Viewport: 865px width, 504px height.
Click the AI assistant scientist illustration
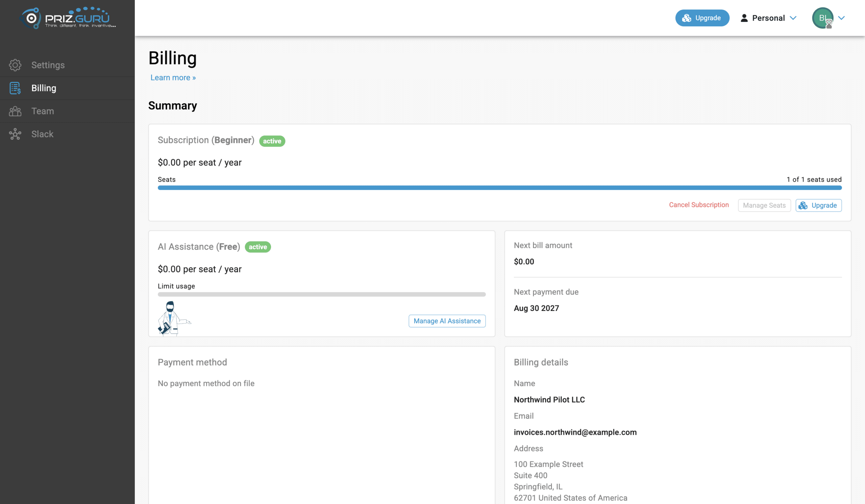click(x=174, y=319)
